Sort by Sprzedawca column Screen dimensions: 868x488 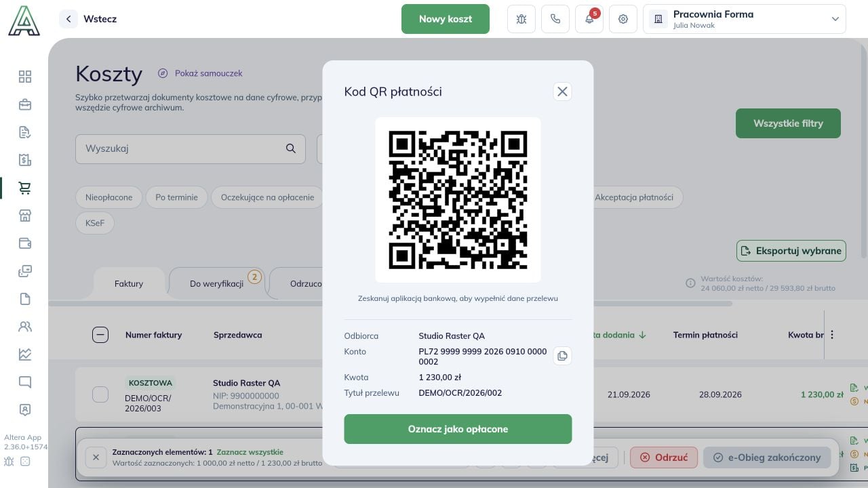coord(237,335)
